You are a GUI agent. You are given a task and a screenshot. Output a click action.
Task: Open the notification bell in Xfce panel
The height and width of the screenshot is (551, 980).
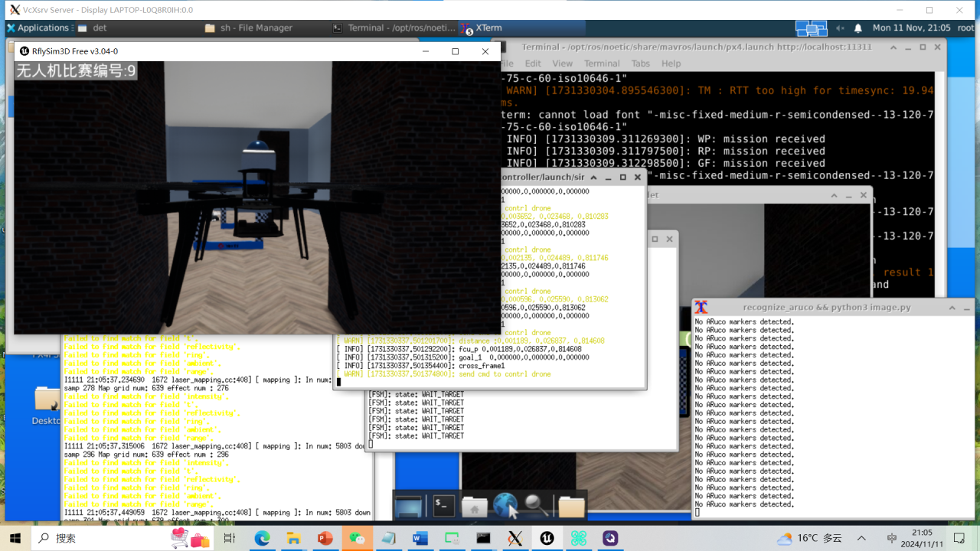(x=858, y=28)
